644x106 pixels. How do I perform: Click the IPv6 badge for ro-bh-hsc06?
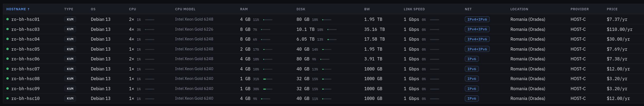tap(472, 59)
